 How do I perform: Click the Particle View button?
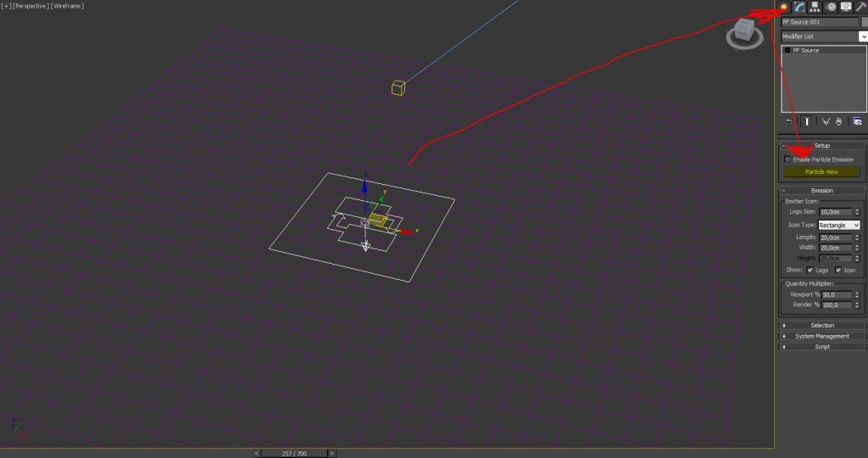pyautogui.click(x=821, y=171)
